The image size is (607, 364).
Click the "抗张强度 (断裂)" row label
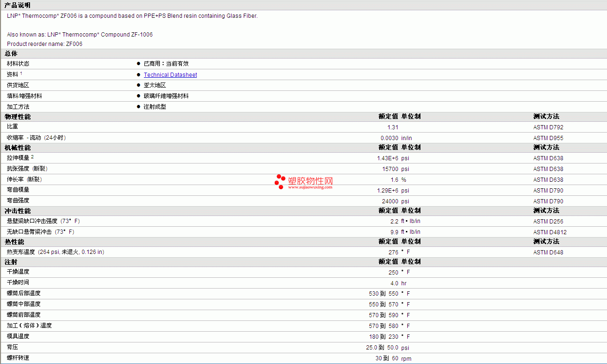pos(27,169)
